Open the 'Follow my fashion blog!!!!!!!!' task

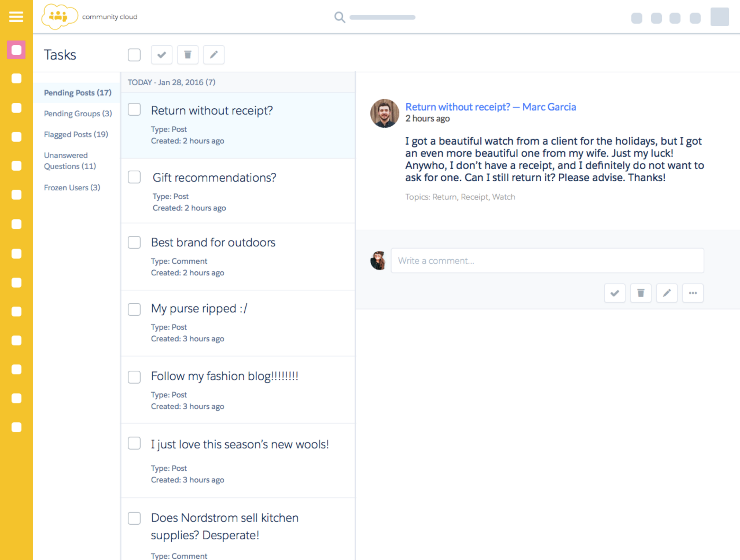click(x=225, y=376)
